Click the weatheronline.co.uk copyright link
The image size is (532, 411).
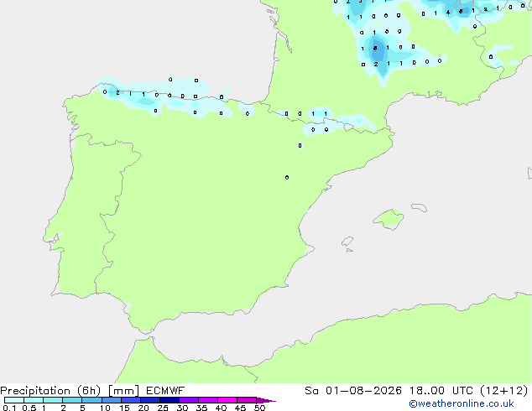point(462,403)
